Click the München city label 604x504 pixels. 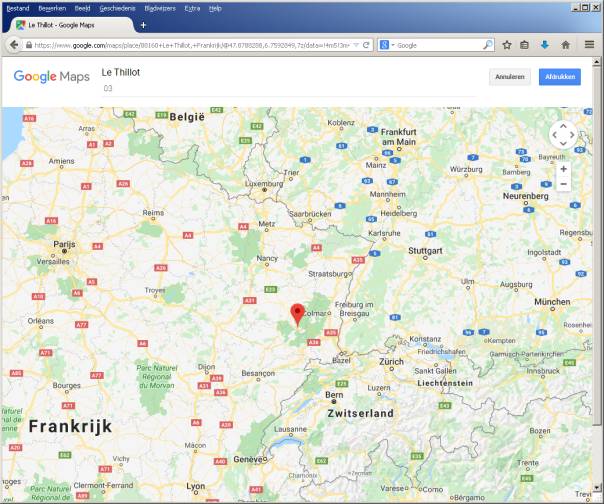pos(552,302)
